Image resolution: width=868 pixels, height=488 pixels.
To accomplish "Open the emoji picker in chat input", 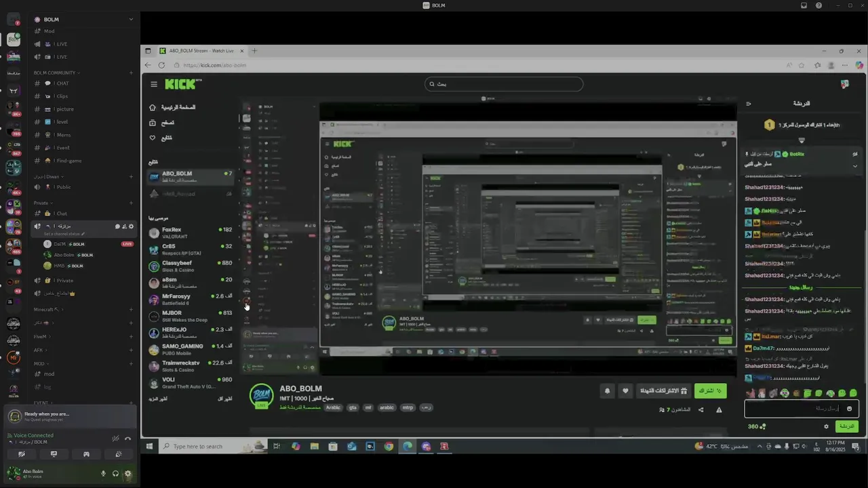I will coord(849,409).
